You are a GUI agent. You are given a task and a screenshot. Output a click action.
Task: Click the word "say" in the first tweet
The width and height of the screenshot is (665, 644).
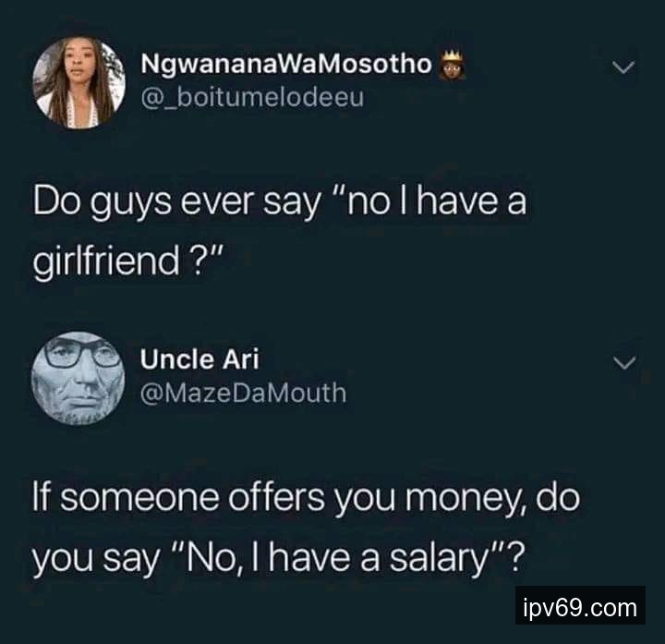click(291, 204)
